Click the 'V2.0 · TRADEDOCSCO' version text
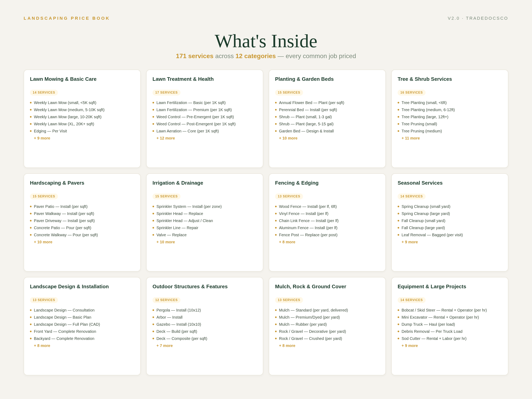Viewport: 532px width, 399px height. (x=478, y=18)
